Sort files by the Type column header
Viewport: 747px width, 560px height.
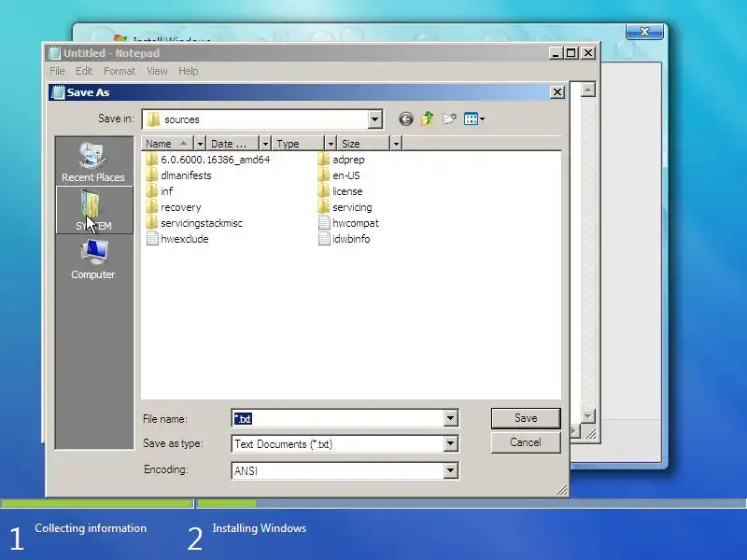tap(299, 144)
